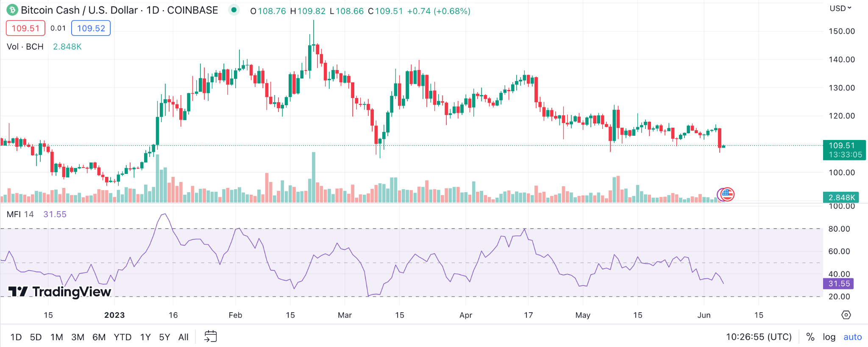Click the purple MFI axis label 31.55
868x347 pixels.
839,283
